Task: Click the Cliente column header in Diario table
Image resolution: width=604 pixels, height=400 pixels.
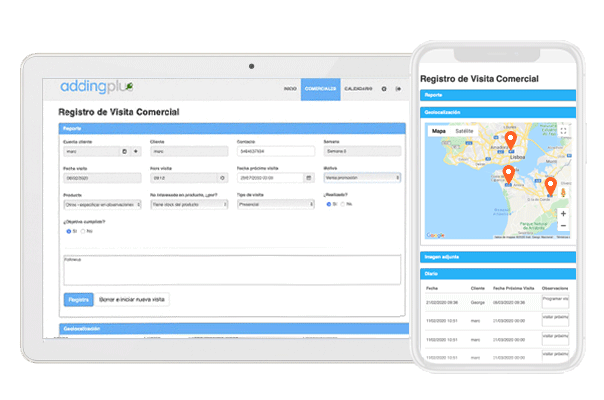Action: click(478, 288)
